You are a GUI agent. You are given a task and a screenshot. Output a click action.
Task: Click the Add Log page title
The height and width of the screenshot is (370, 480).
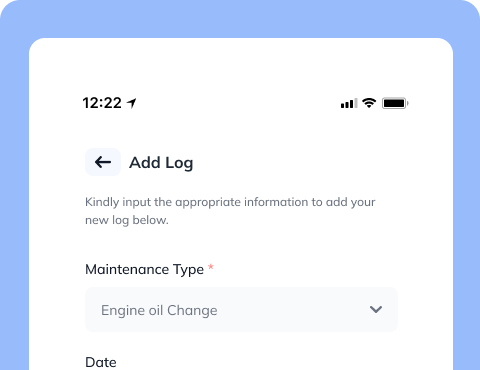point(161,163)
